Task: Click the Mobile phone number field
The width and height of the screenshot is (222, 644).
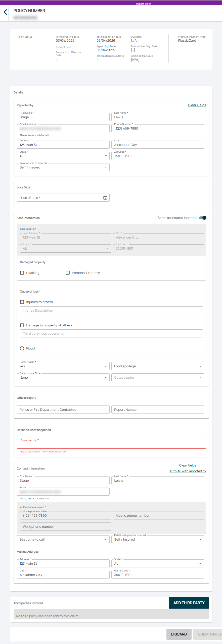Action: [x=158, y=516]
